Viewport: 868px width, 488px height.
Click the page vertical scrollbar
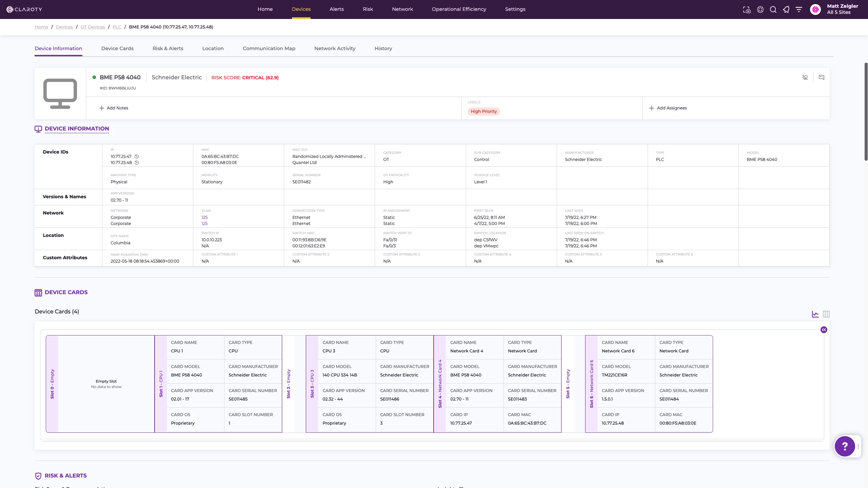pos(866,112)
